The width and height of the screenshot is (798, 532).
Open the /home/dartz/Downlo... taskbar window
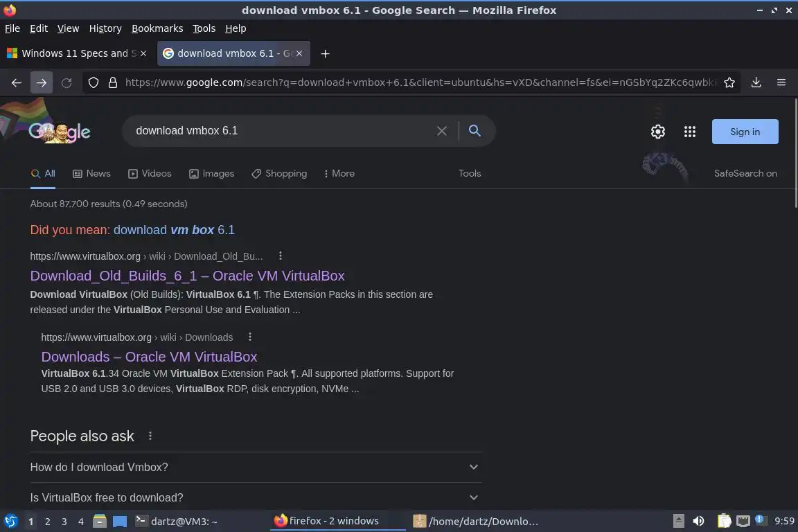click(x=475, y=522)
